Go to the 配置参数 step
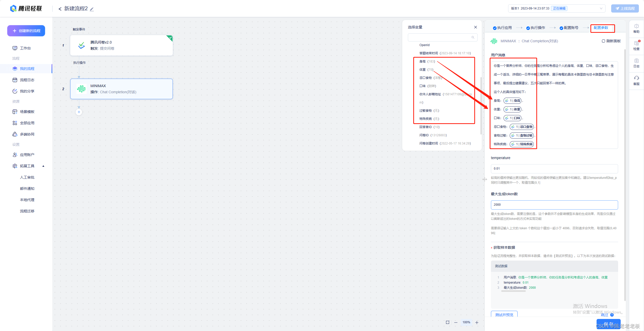The width and height of the screenshot is (644, 331). tap(601, 28)
